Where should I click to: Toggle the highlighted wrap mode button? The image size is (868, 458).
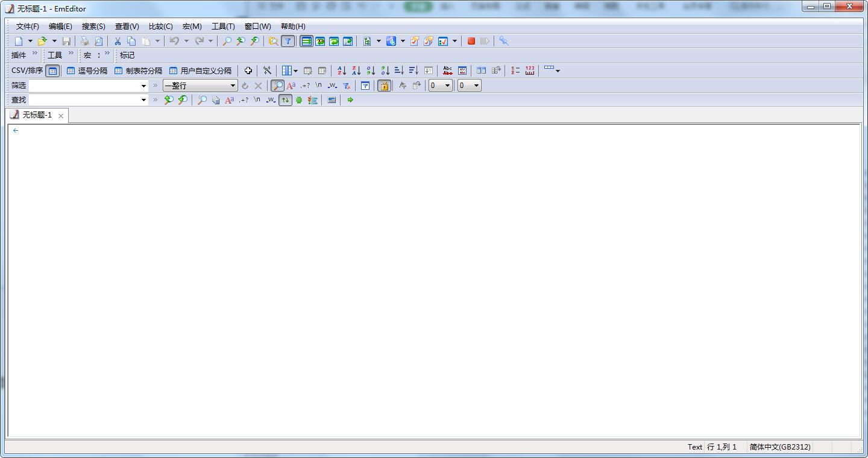pos(306,41)
